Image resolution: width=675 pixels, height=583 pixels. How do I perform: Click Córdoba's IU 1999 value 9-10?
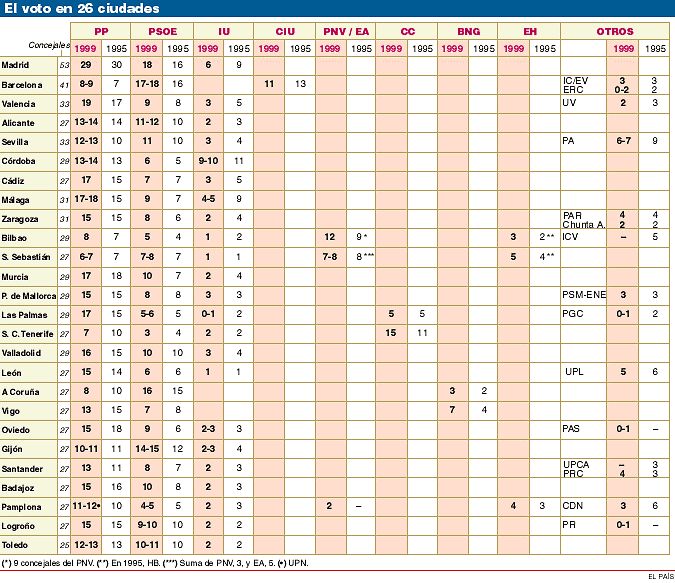coord(208,161)
